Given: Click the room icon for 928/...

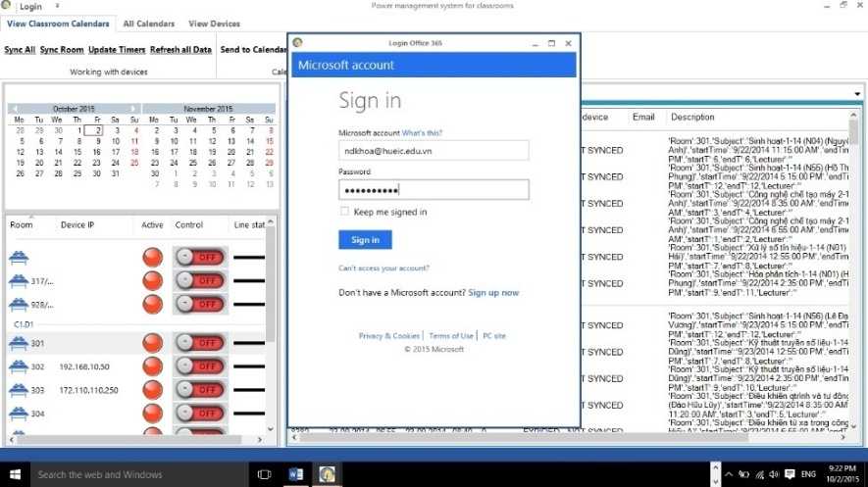Looking at the screenshot, I should [x=19, y=304].
